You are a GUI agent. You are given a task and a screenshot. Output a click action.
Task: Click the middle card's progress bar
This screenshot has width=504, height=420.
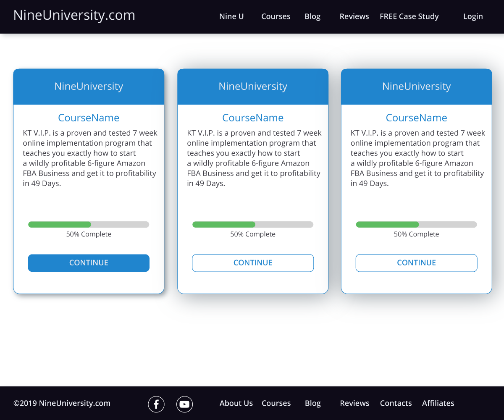(x=253, y=225)
